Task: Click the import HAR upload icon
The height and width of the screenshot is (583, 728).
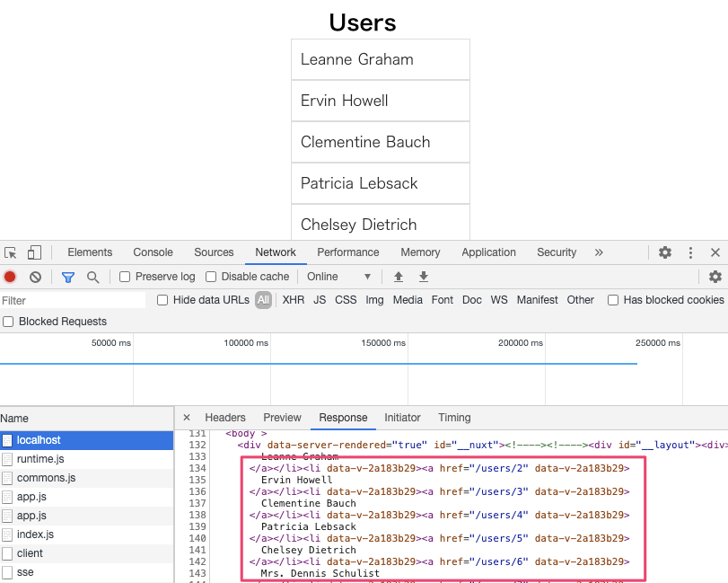Action: pyautogui.click(x=399, y=277)
